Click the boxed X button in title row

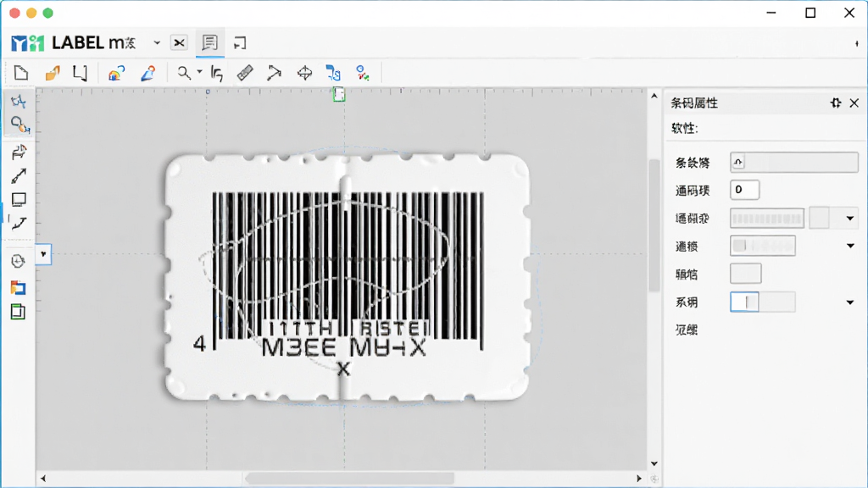(179, 42)
